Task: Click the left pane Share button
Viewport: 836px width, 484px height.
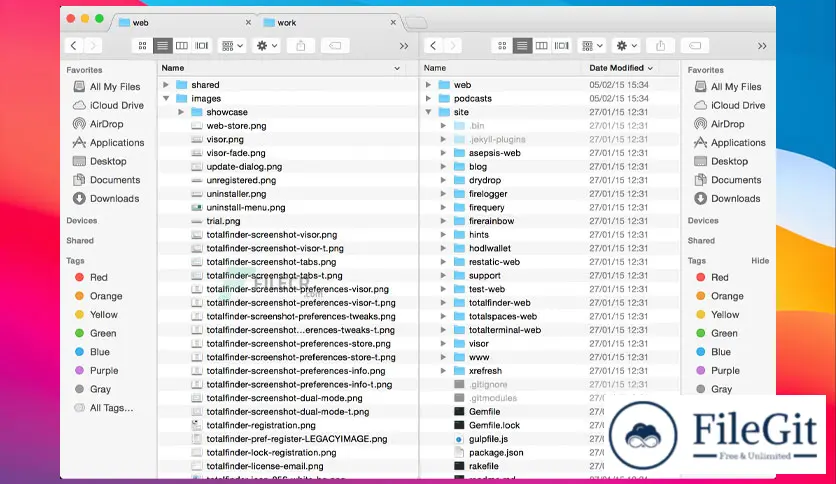Action: 301,46
